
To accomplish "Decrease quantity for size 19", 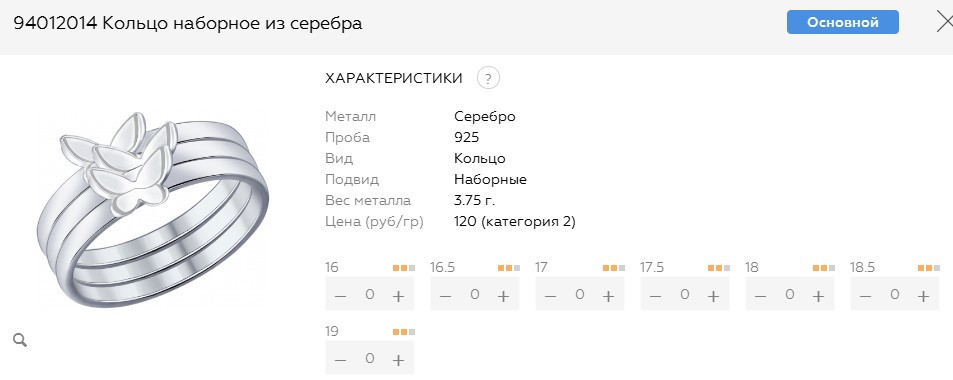I will coord(340,360).
